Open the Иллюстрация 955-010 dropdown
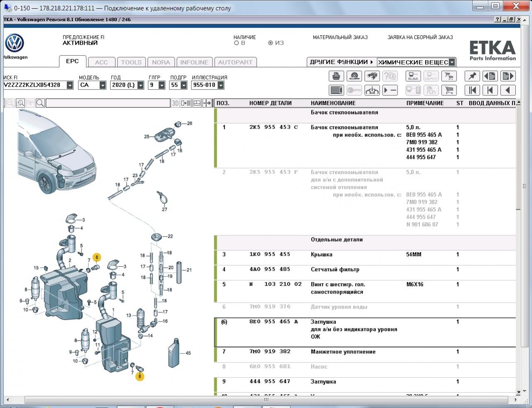This screenshot has height=408, width=532. [221, 85]
